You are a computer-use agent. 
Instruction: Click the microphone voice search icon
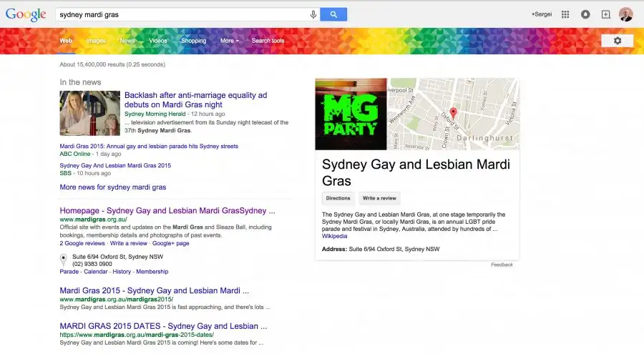pos(313,14)
